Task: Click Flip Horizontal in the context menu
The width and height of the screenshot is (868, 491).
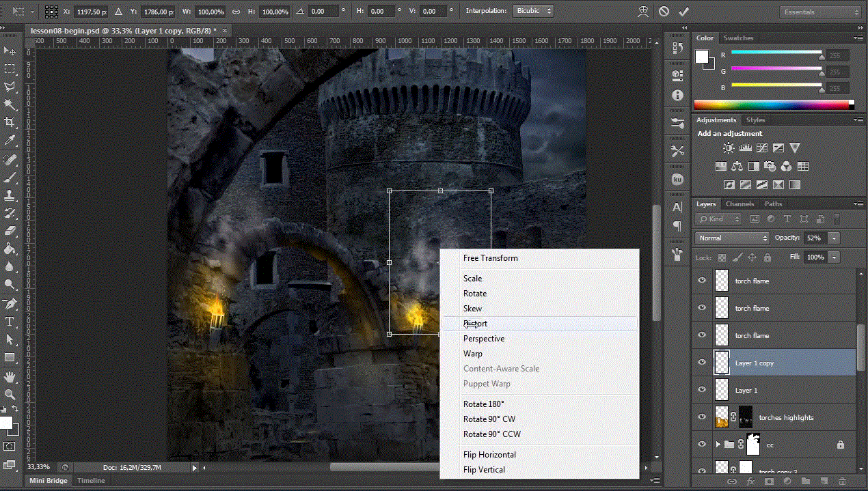Action: 489,455
